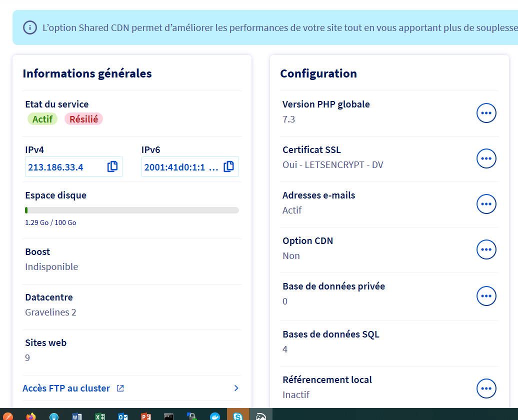The height and width of the screenshot is (420, 518).
Task: Open Base de données privée actions menu
Action: pyautogui.click(x=486, y=296)
